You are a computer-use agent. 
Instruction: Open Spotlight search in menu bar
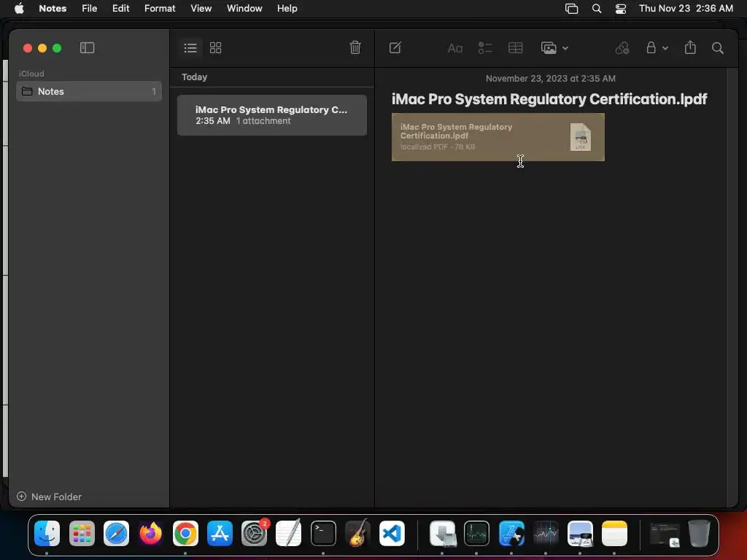597,9
